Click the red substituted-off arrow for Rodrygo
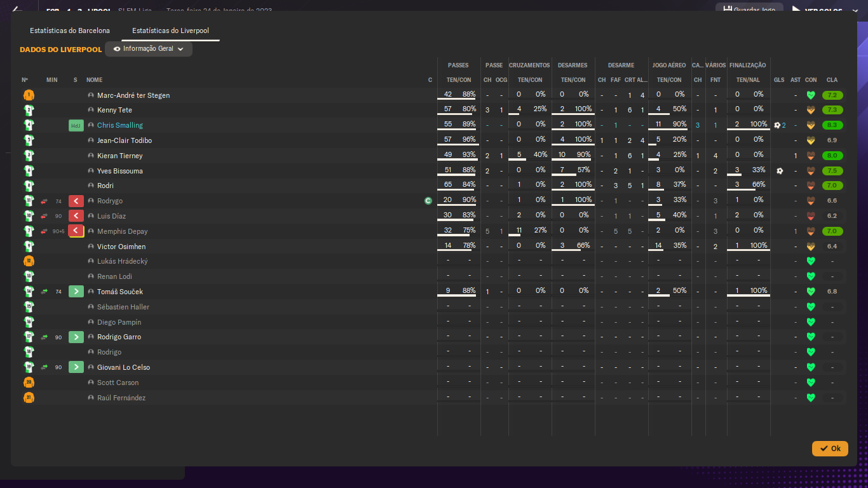This screenshot has height=488, width=868. coord(76,201)
